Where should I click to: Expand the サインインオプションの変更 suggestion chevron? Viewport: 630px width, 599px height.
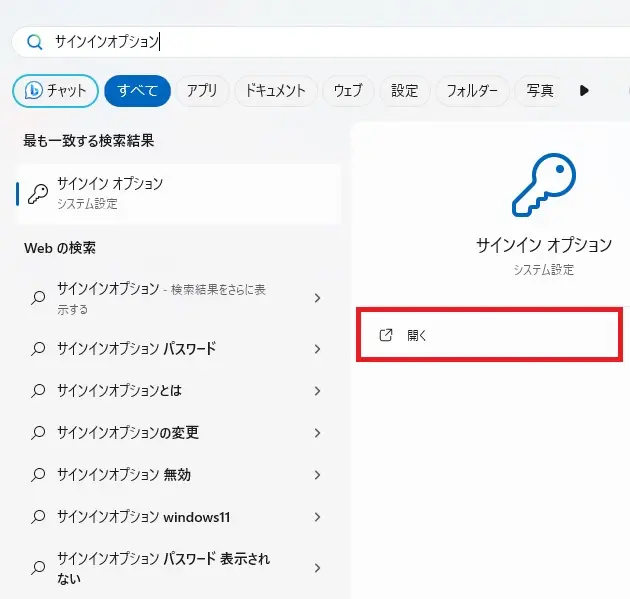(317, 433)
